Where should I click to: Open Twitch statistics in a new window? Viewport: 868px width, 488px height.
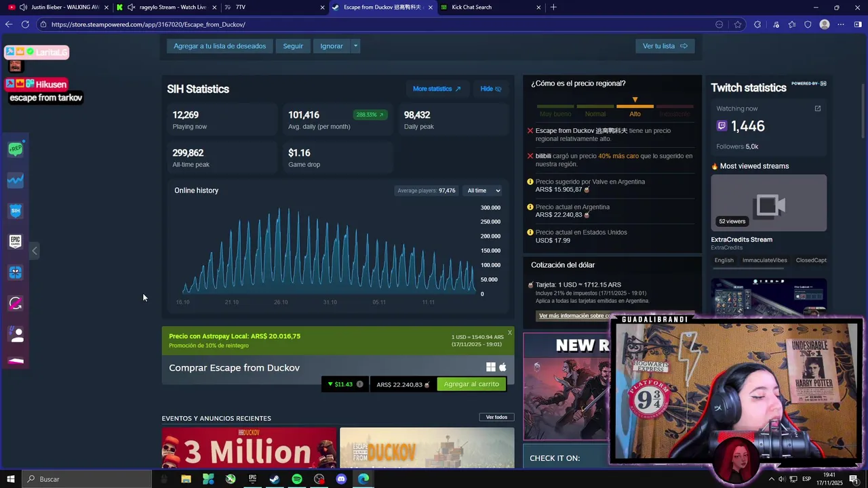pyautogui.click(x=817, y=108)
